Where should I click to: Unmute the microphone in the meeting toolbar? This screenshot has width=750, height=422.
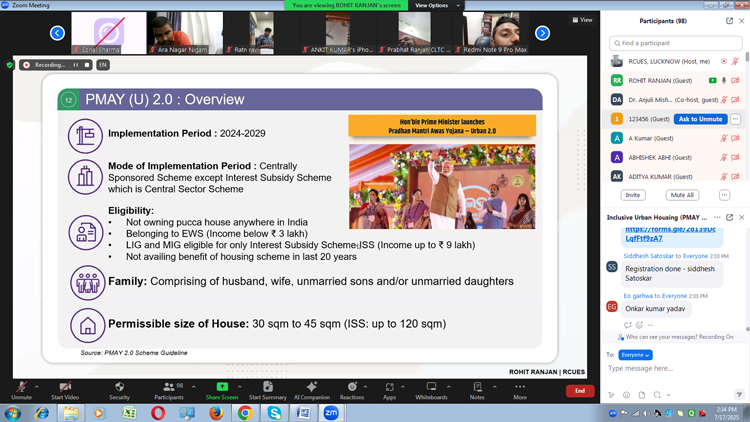point(22,390)
